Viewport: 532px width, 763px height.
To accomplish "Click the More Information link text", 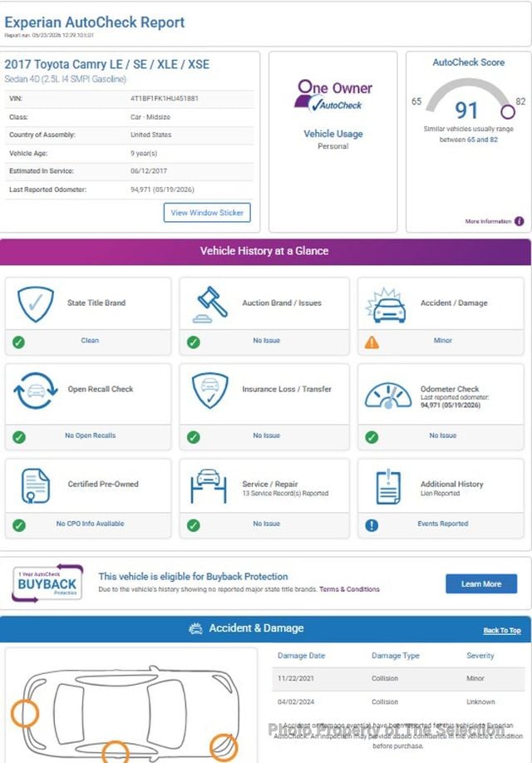I will click(x=488, y=221).
